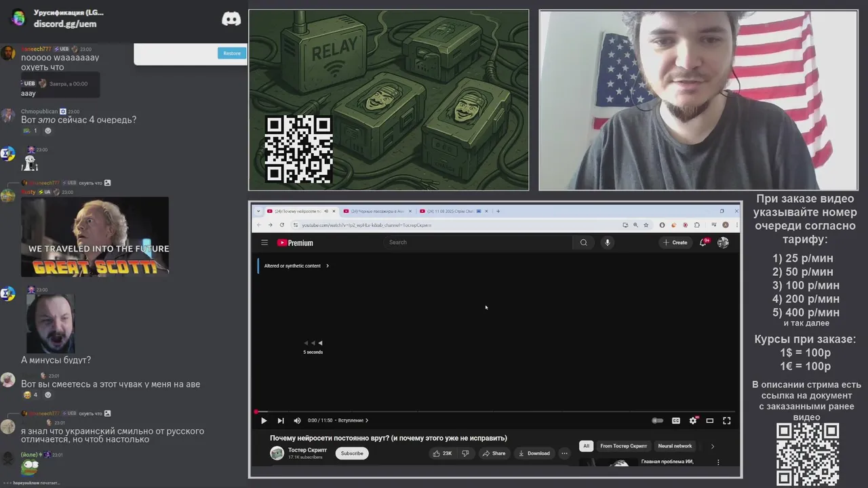Bookmark this page with the star
The width and height of the screenshot is (868, 488).
[x=646, y=225]
